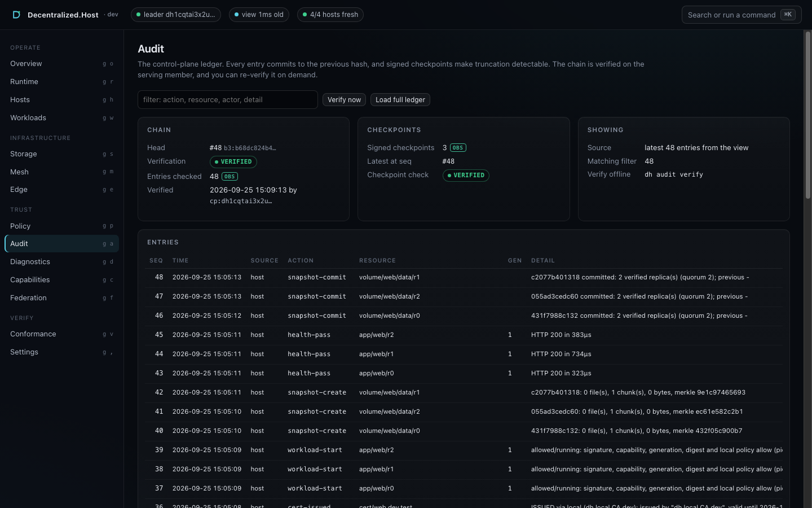Open the Diagnostics page
Image resolution: width=812 pixels, height=508 pixels.
[x=62, y=262]
